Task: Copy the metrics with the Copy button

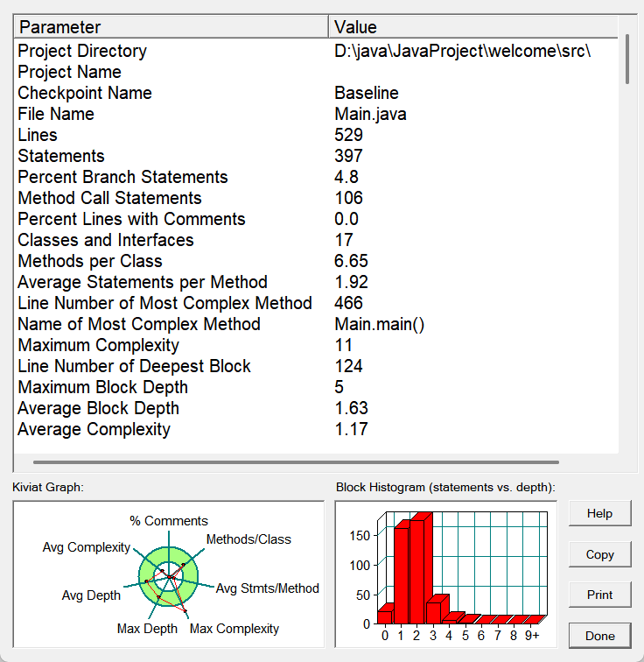Action: tap(599, 554)
